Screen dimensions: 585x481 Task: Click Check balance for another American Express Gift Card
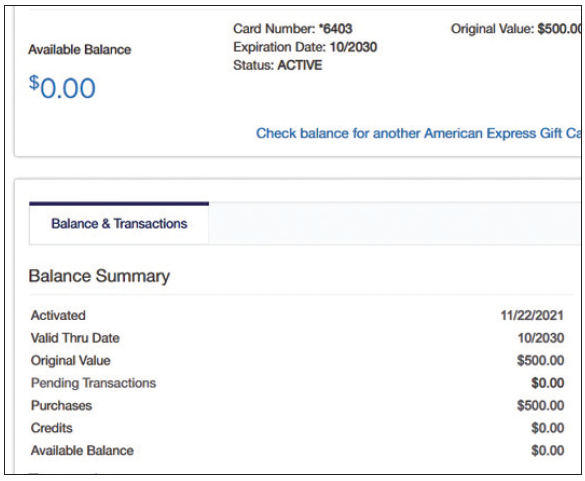pos(418,133)
